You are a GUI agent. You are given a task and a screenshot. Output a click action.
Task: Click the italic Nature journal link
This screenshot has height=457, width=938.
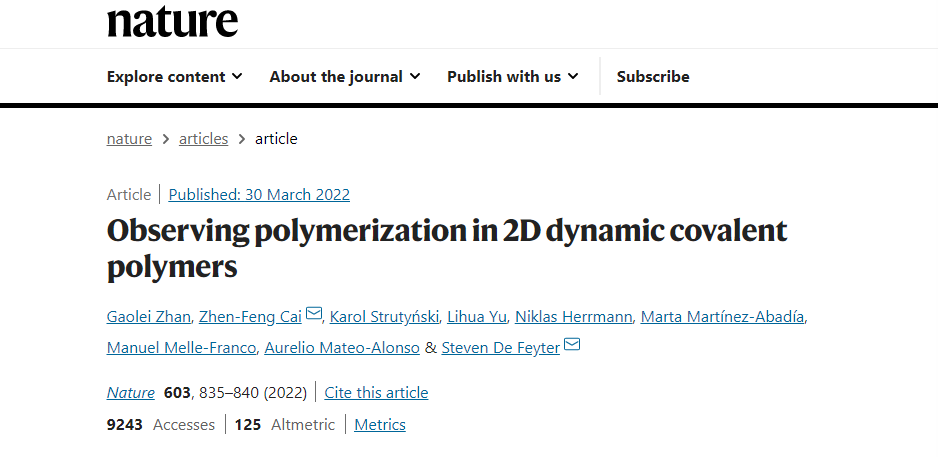[130, 393]
